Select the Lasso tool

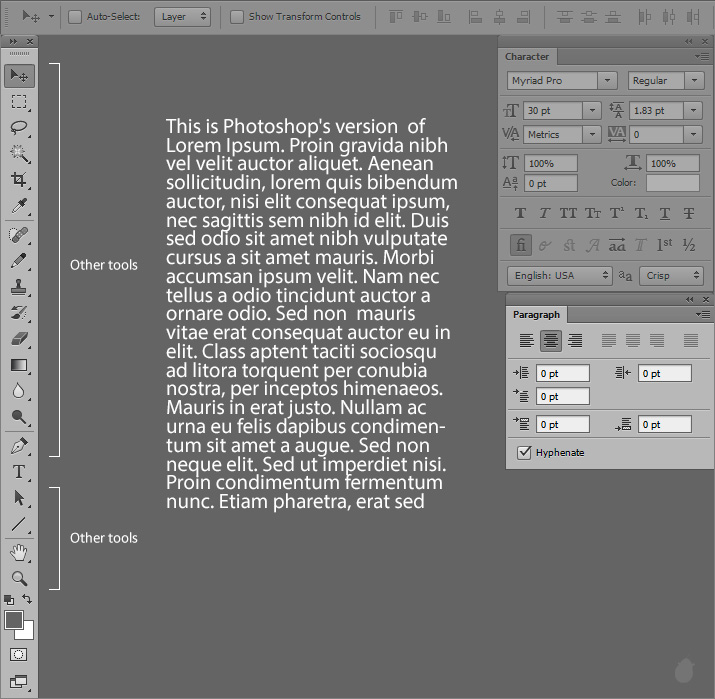pos(19,128)
